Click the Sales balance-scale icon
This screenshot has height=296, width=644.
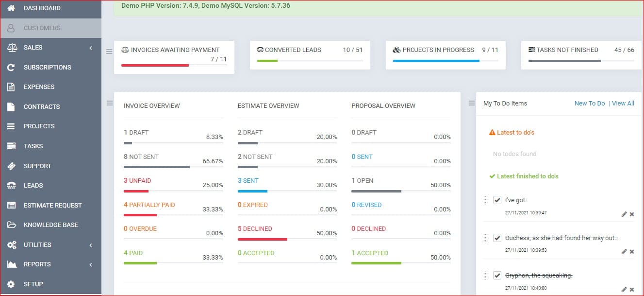tap(11, 48)
